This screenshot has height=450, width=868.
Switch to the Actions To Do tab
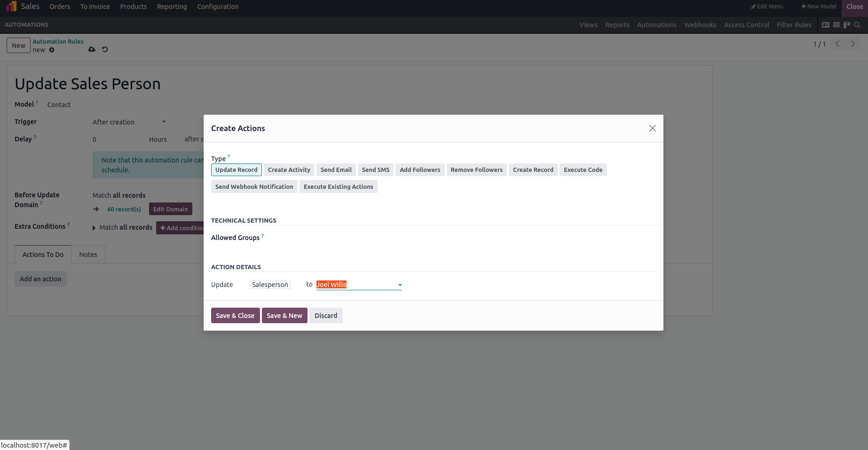[43, 255]
